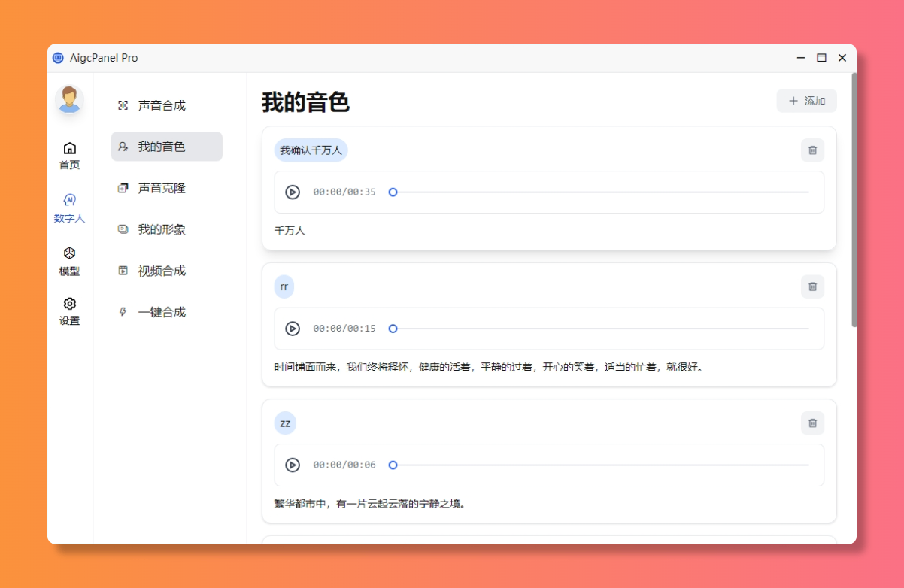Open the 模型 section icon
This screenshot has height=588, width=904.
69,253
